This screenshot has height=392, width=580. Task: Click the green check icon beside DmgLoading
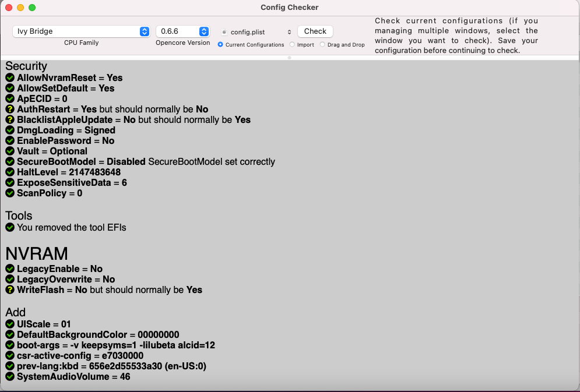[10, 130]
